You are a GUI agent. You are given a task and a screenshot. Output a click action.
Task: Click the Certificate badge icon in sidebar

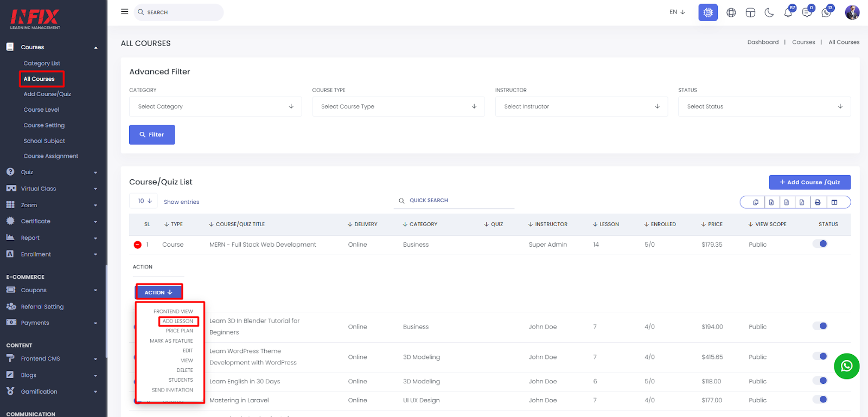pyautogui.click(x=10, y=221)
